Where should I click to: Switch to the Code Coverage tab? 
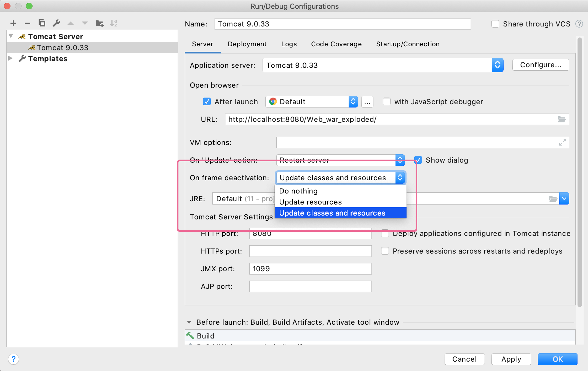336,44
